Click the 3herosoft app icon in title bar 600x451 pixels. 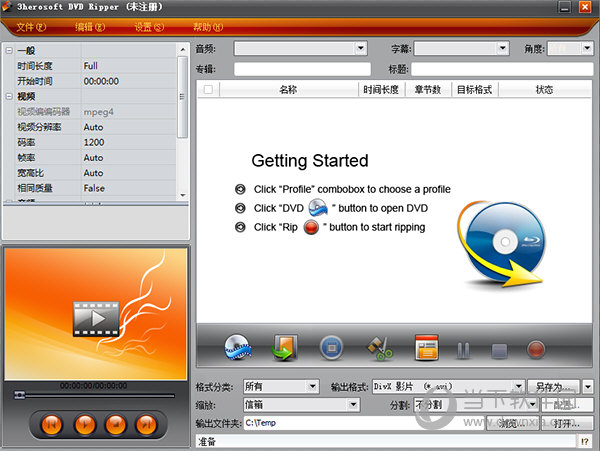click(7, 7)
